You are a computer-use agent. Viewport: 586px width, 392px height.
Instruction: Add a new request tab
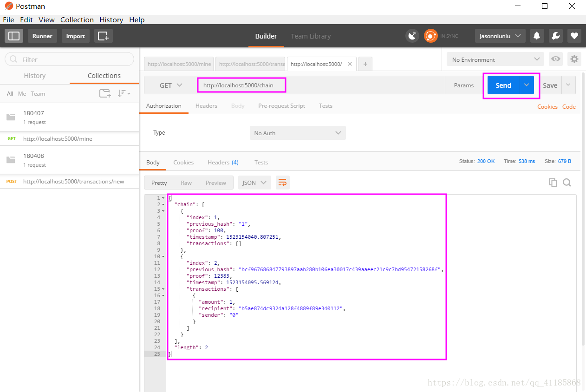(365, 64)
